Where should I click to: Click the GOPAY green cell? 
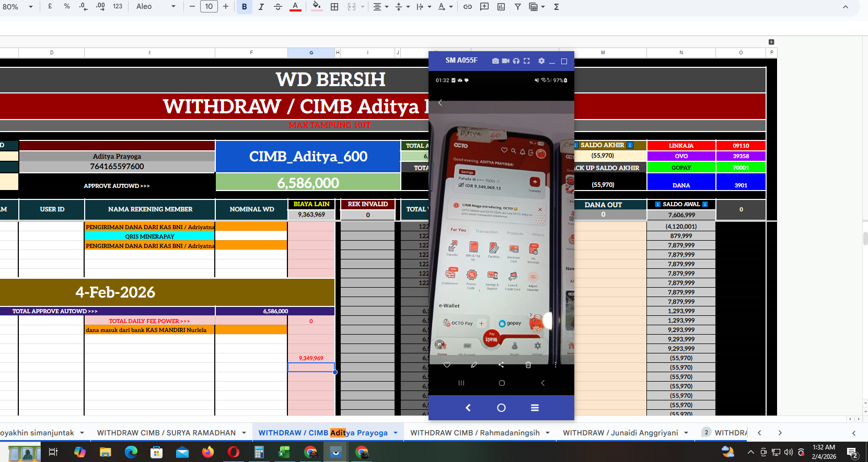coord(681,168)
